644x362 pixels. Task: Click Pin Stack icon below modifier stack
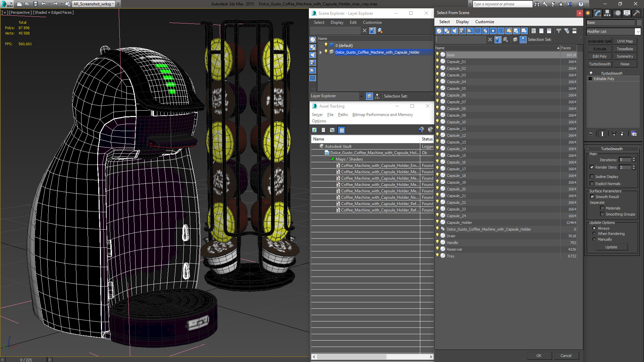(591, 133)
